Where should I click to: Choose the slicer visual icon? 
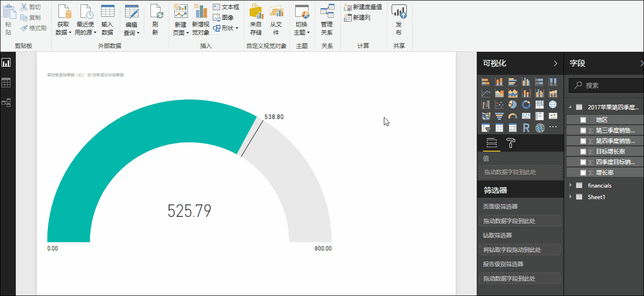click(x=486, y=128)
